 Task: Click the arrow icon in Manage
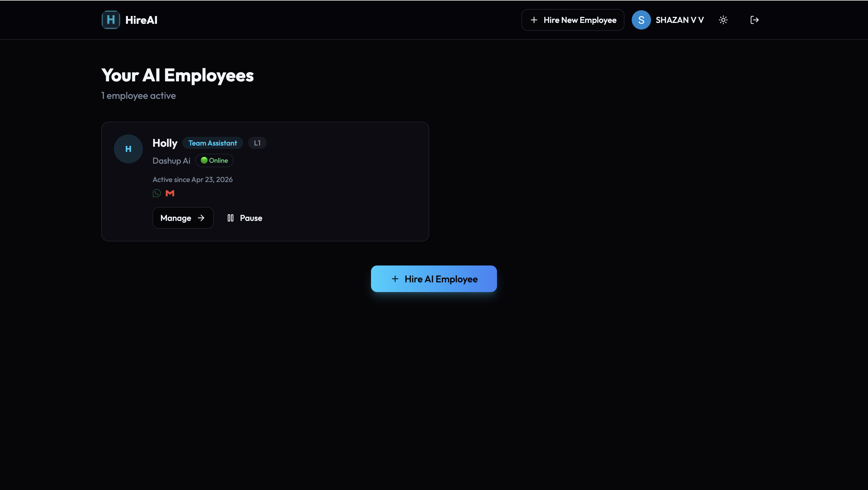pyautogui.click(x=201, y=218)
